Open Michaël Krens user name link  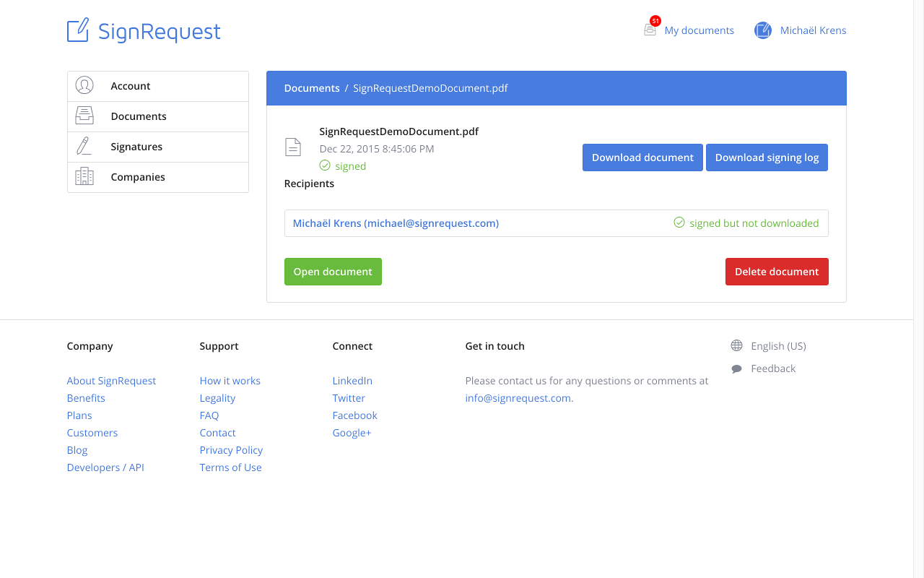point(813,30)
